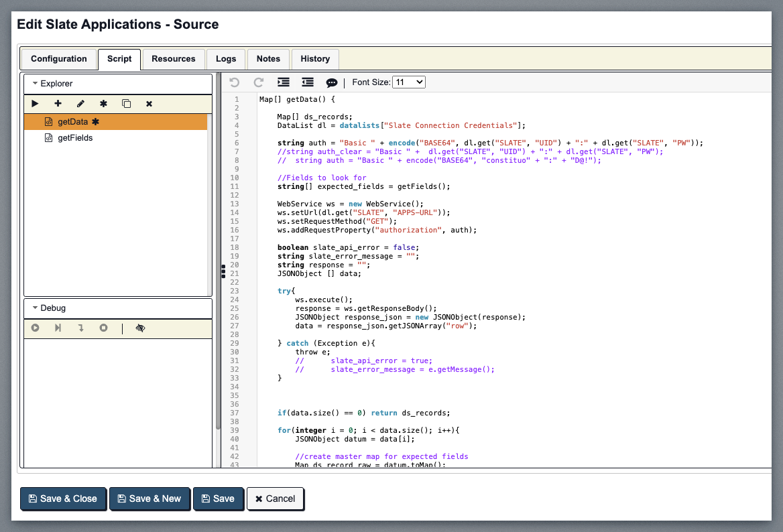
Task: Switch to the Configuration tab
Action: 59,59
